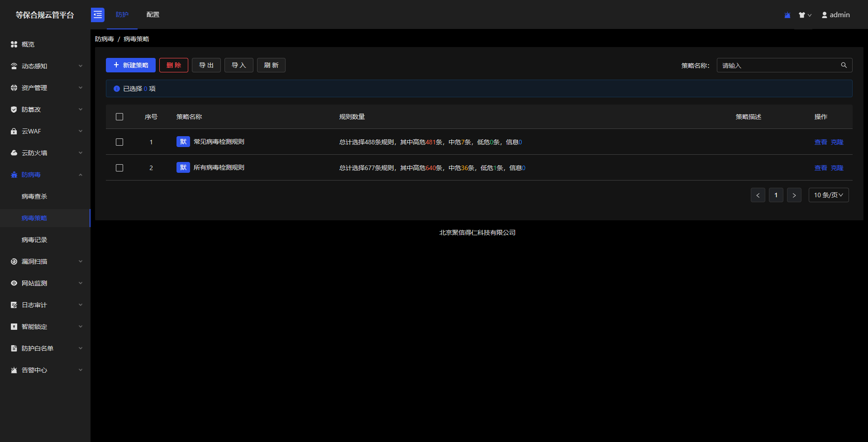Image resolution: width=868 pixels, height=442 pixels.
Task: Click the red 删除 button
Action: click(x=174, y=65)
